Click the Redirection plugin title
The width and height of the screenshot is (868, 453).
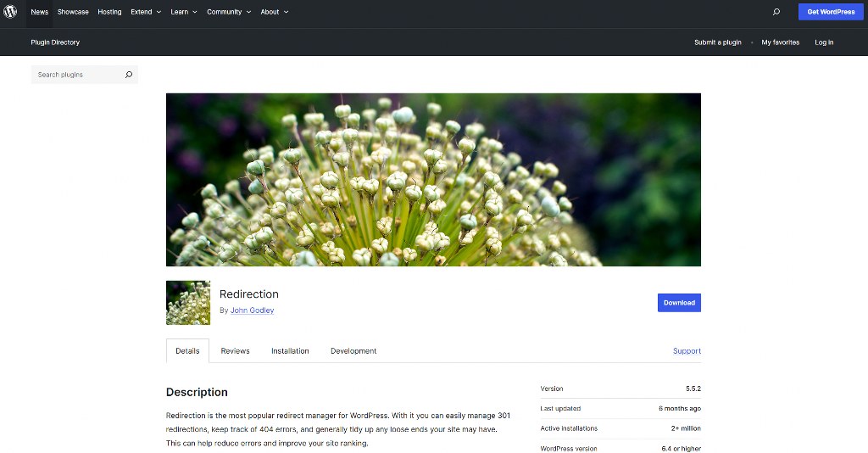[249, 294]
